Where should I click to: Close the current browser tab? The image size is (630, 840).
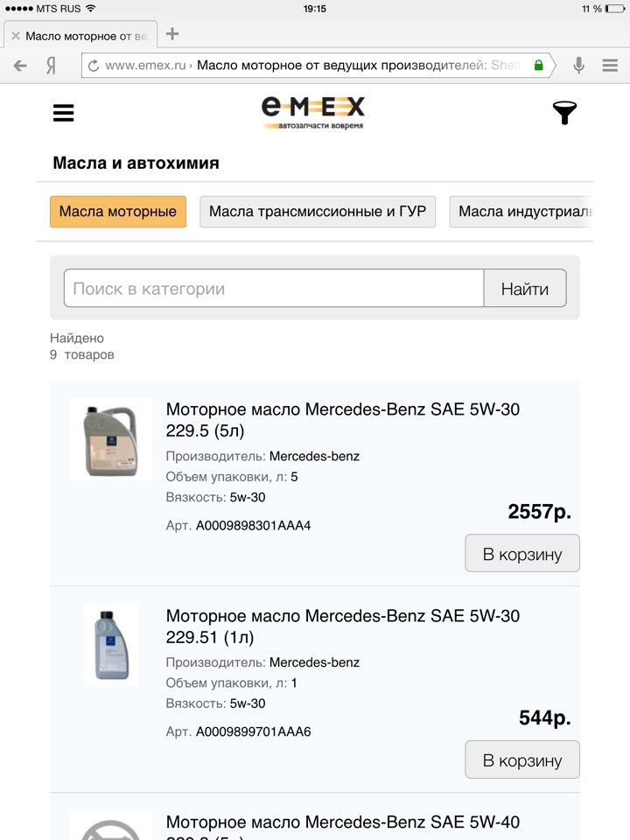(15, 36)
